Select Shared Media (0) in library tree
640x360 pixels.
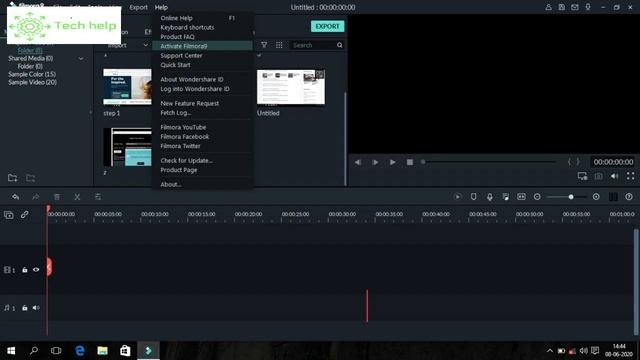tap(31, 58)
